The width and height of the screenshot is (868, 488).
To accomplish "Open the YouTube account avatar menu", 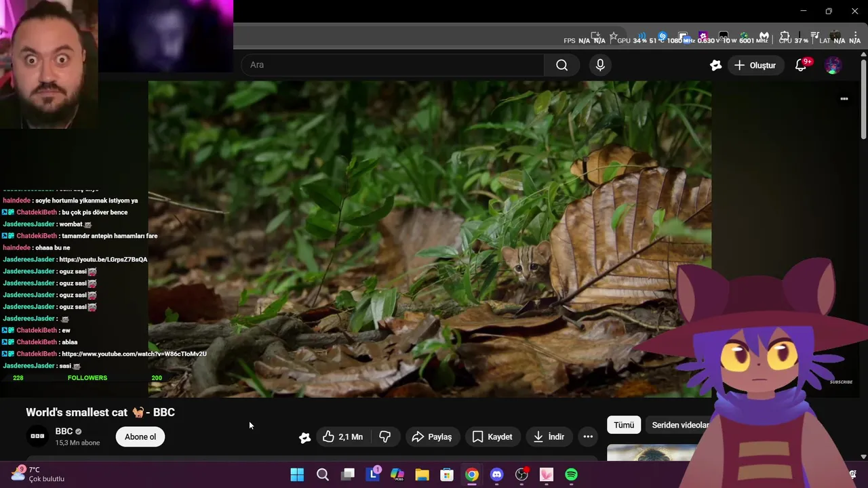I will pos(833,65).
